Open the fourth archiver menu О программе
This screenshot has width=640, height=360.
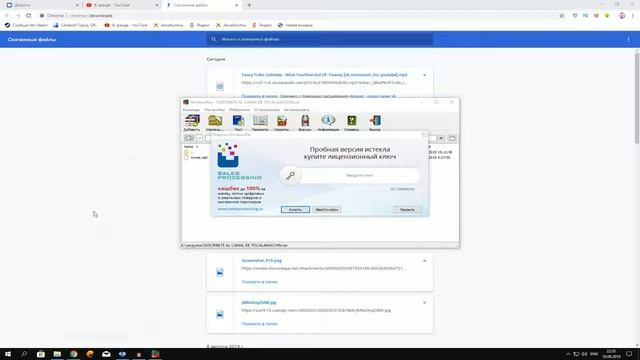(267, 110)
